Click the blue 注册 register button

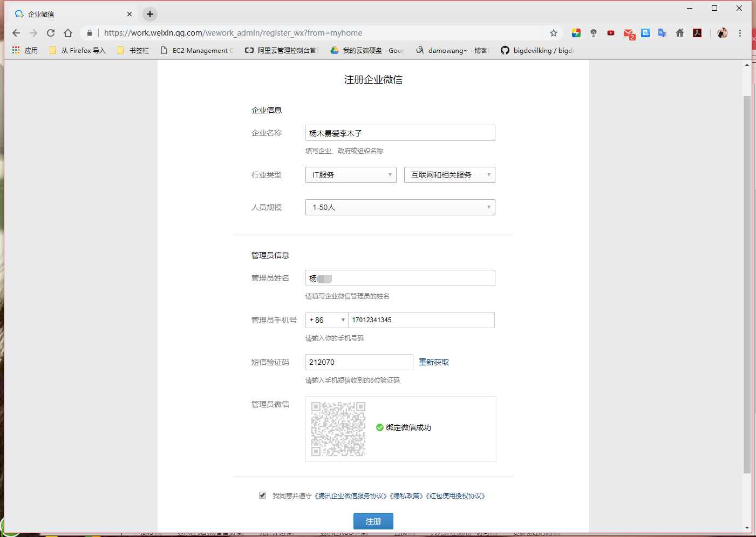[x=373, y=521]
